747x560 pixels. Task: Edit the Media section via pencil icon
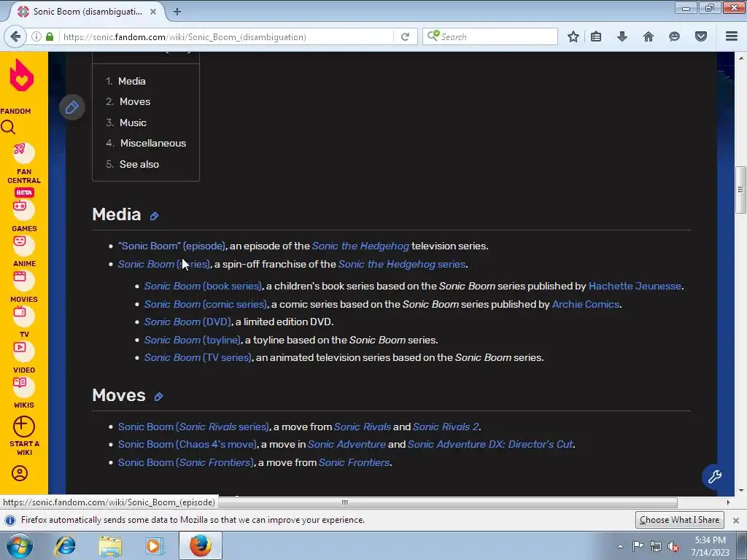[x=154, y=216]
